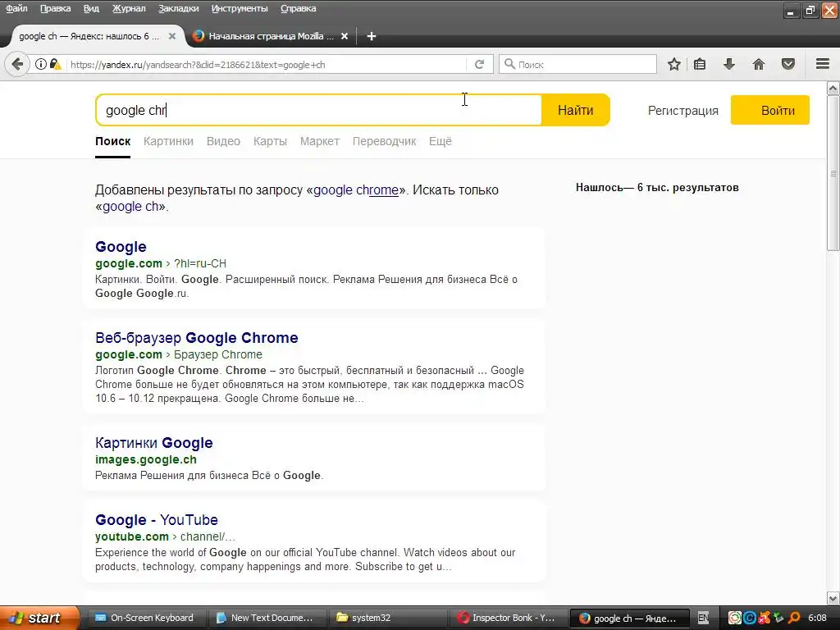
Task: Click 'Браузер Chrome' breadcrumb link
Action: (218, 354)
